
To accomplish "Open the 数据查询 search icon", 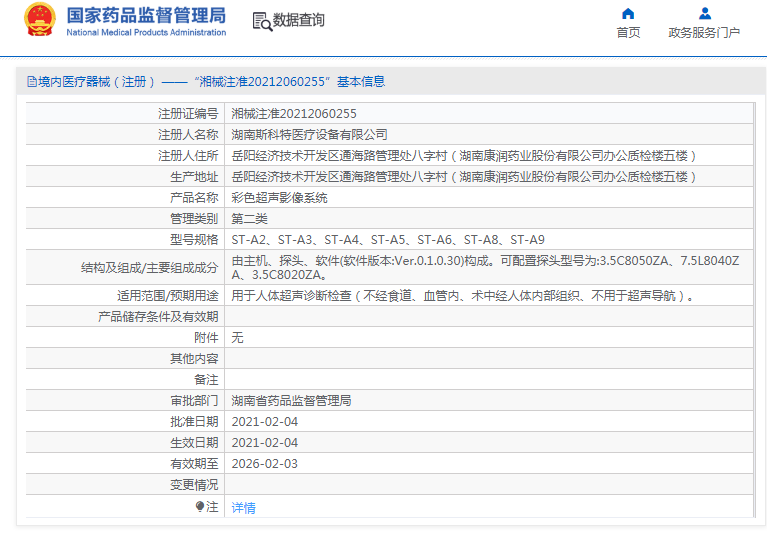I will [x=262, y=22].
